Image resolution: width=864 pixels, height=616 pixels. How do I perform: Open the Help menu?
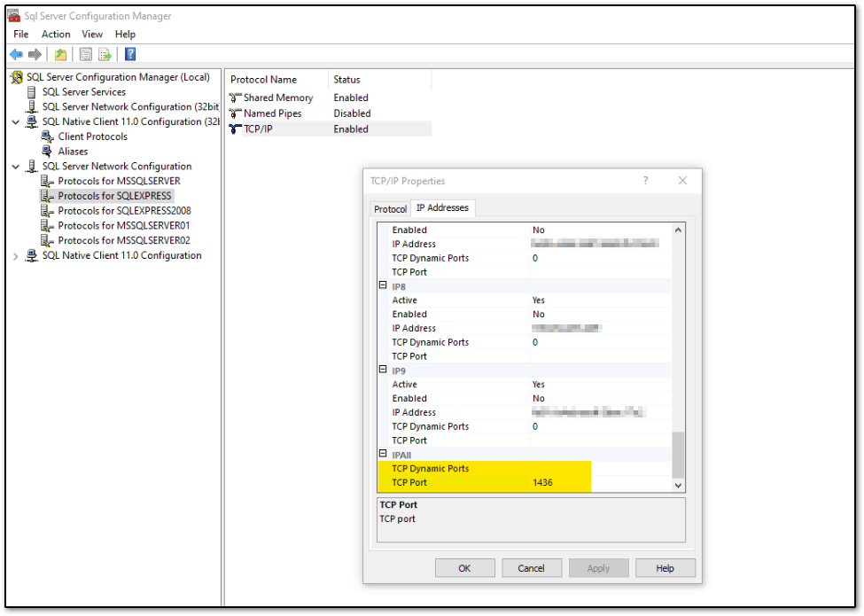pos(125,35)
